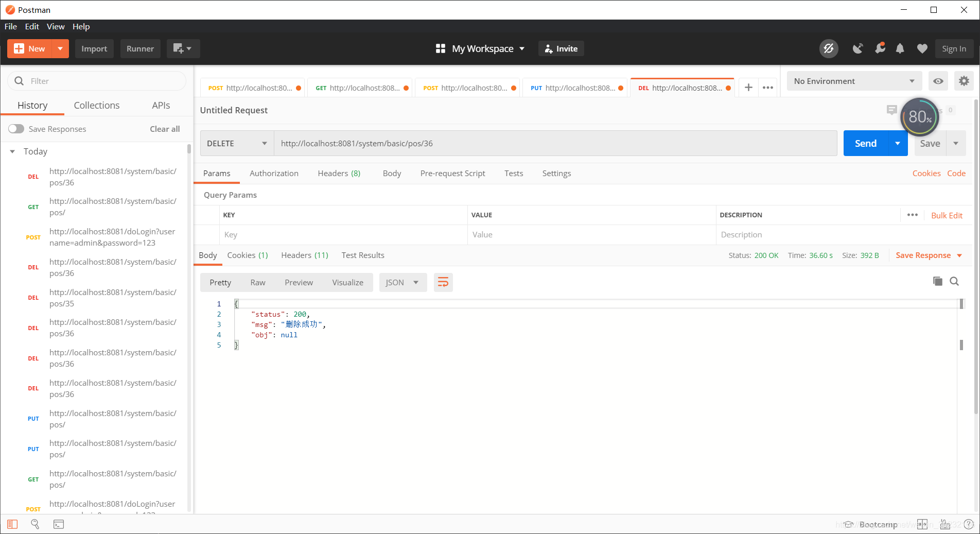Click the Import button
Viewport: 980px width, 534px height.
pos(94,48)
